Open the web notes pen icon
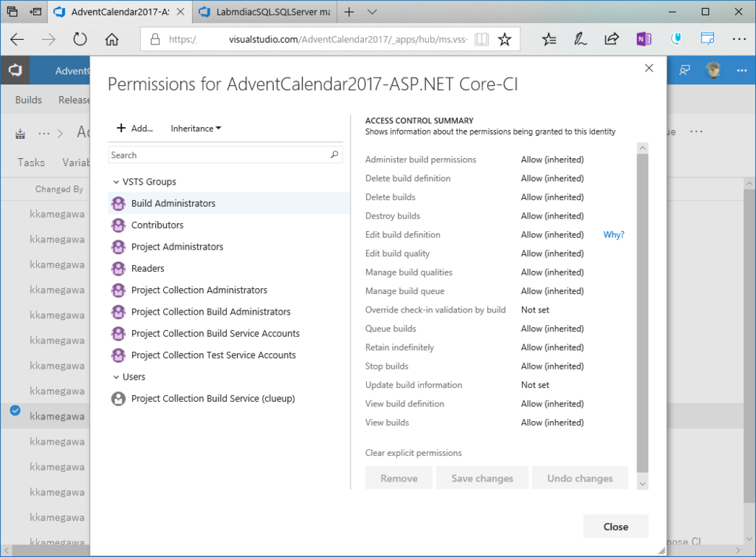 tap(580, 39)
